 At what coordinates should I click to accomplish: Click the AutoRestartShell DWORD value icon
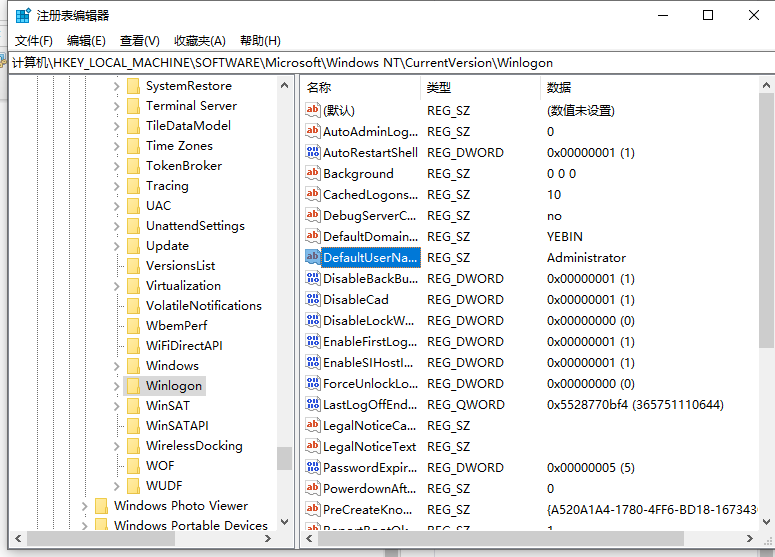point(313,153)
